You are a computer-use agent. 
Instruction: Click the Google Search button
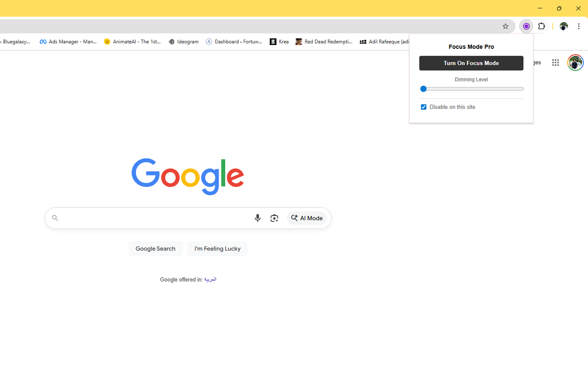pyautogui.click(x=155, y=248)
